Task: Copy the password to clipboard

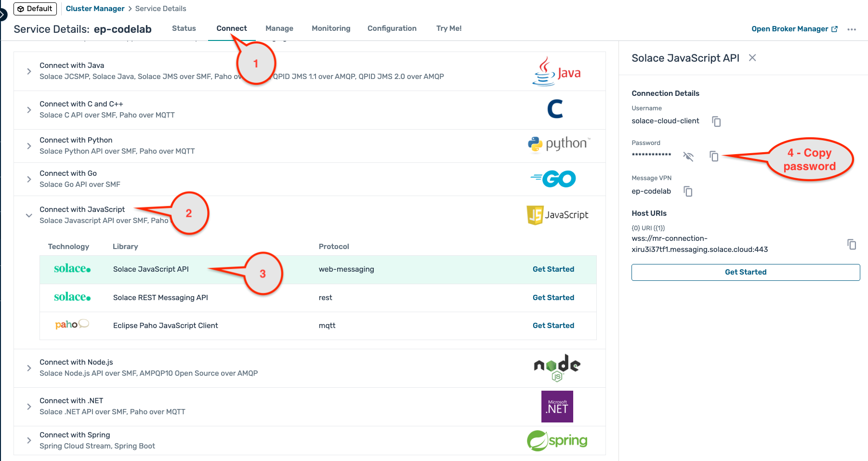Action: coord(714,156)
